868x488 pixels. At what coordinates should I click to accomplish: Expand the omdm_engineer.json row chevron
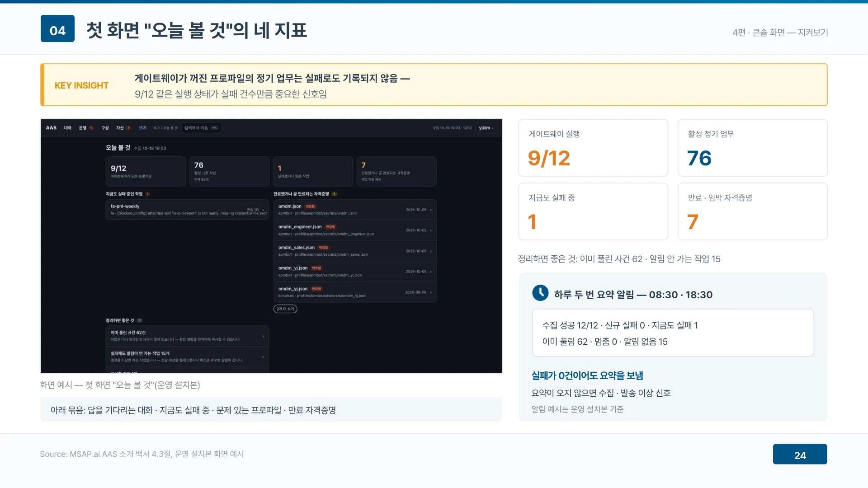pyautogui.click(x=431, y=230)
